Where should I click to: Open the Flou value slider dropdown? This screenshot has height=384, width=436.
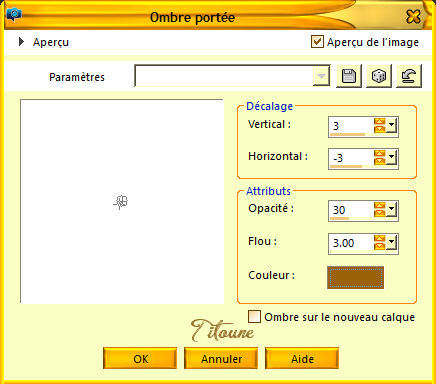click(391, 242)
